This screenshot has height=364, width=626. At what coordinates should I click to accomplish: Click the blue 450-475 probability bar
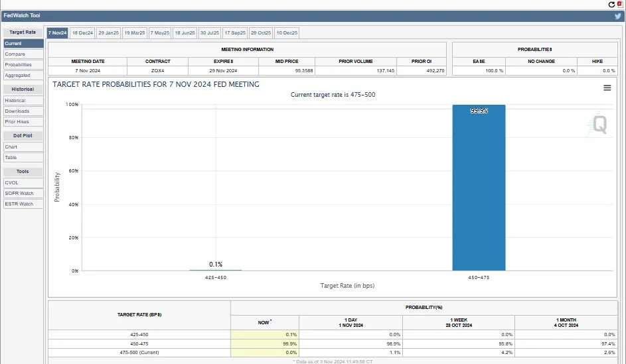pos(479,189)
